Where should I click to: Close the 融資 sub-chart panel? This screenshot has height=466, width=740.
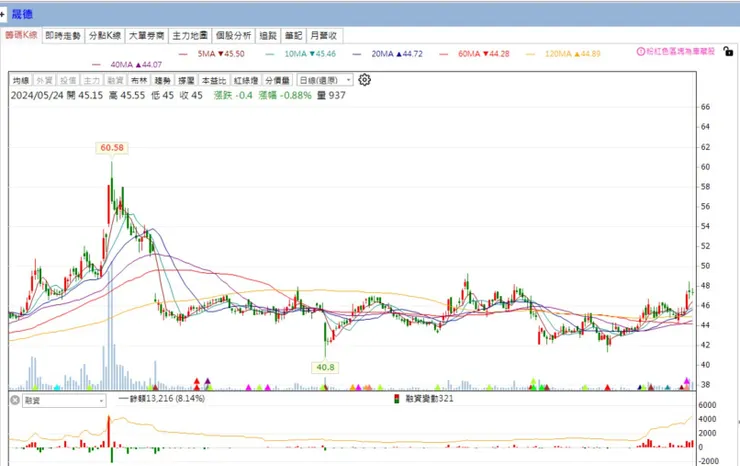coord(15,400)
